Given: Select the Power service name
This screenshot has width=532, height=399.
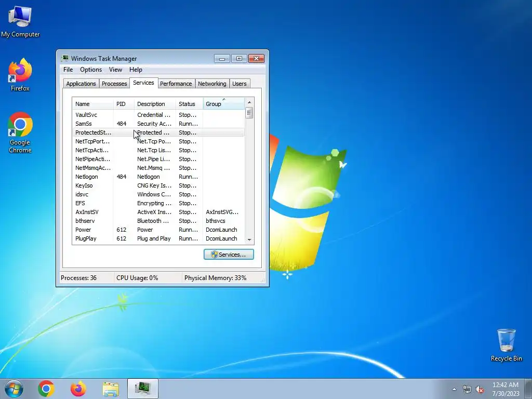Looking at the screenshot, I should [x=83, y=230].
